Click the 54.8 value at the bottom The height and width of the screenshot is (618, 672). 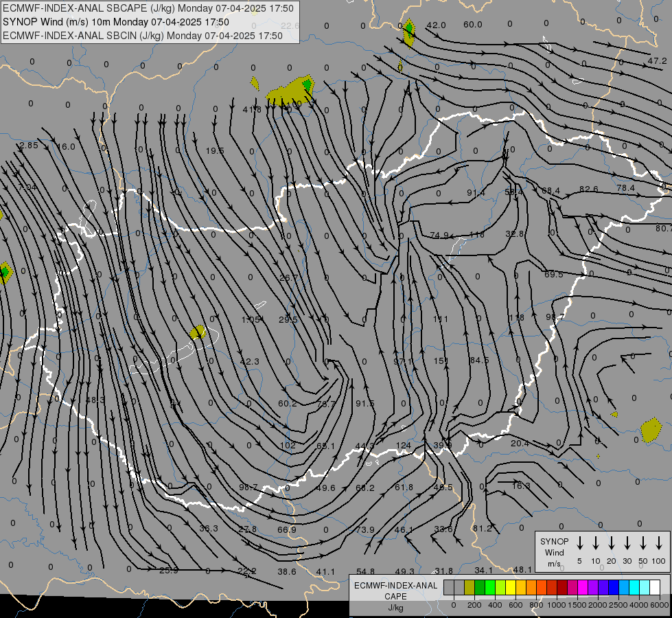click(365, 571)
